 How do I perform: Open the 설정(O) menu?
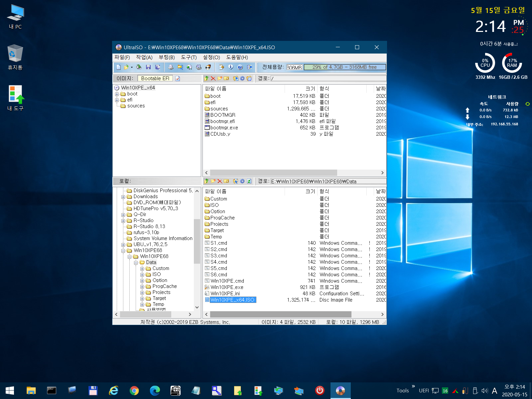(x=211, y=57)
